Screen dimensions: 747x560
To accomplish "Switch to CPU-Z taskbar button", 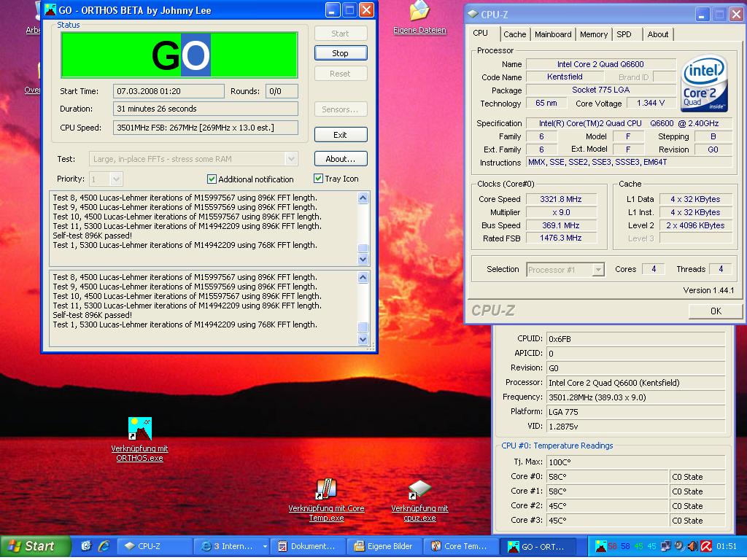I will (156, 547).
